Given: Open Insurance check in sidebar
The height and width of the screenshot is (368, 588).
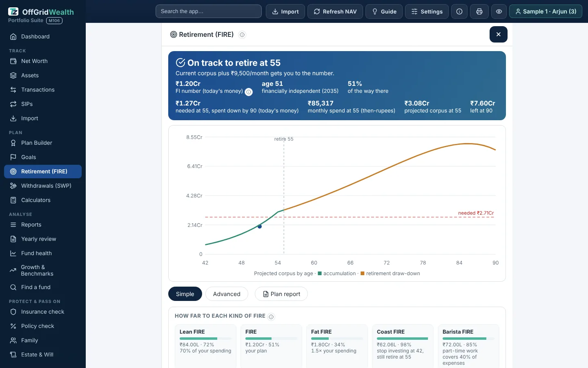Looking at the screenshot, I should point(43,312).
